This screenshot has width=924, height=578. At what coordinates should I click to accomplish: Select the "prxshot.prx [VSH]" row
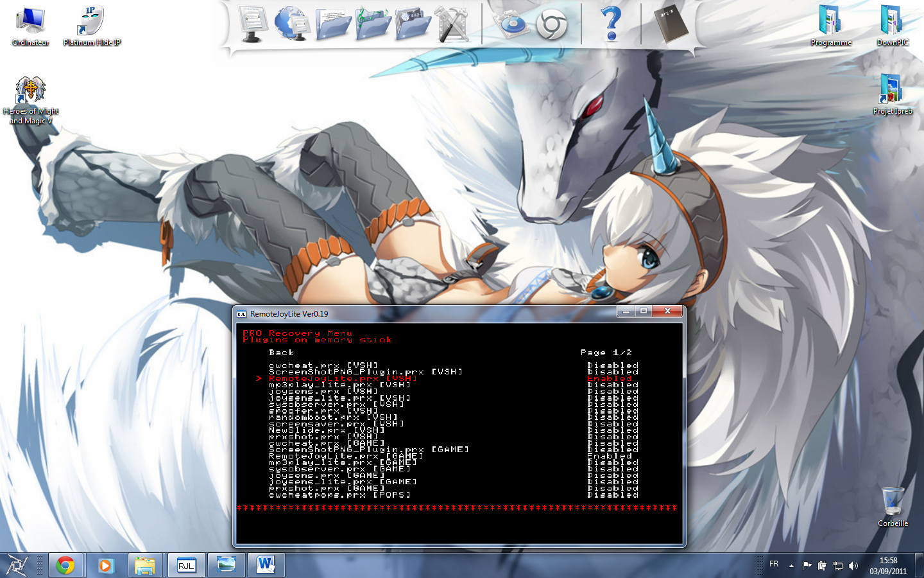[454, 437]
